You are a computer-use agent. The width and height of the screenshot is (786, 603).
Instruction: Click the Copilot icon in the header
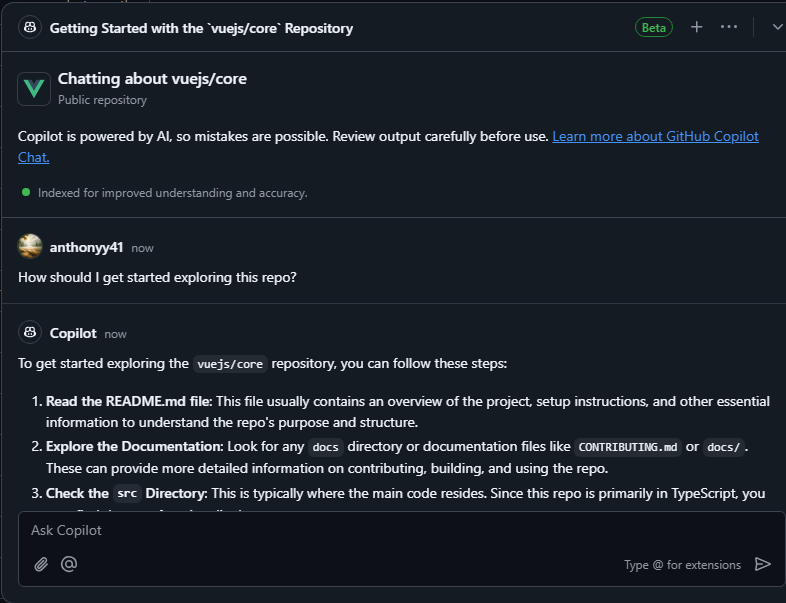point(29,28)
